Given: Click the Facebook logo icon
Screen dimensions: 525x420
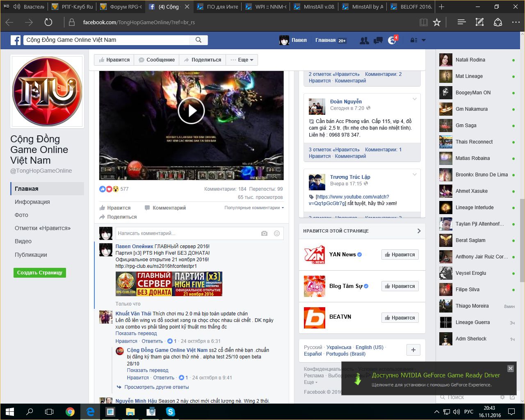Looking at the screenshot, I should coord(16,40).
